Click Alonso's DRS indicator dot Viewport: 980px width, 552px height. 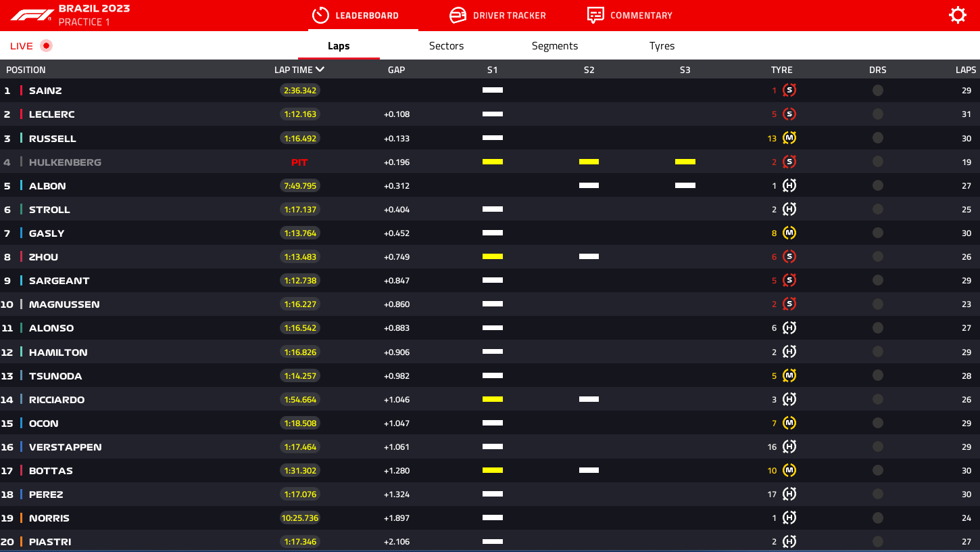pyautogui.click(x=877, y=328)
